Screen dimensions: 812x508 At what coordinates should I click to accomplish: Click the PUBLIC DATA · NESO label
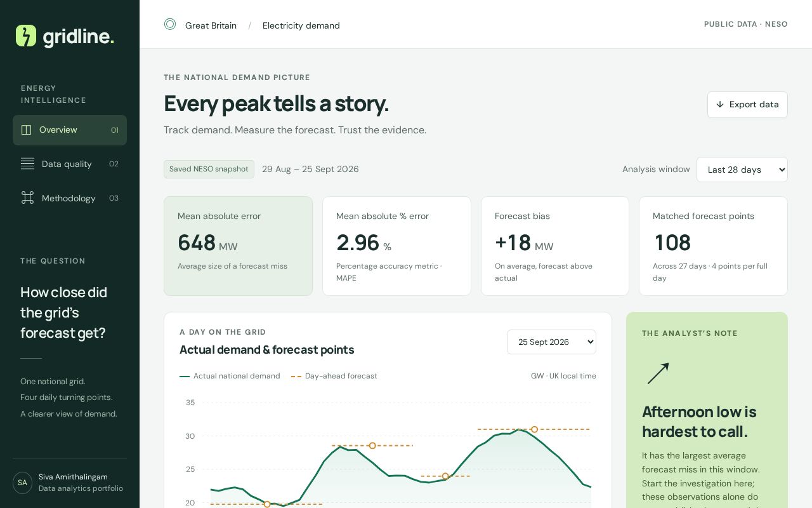746,24
